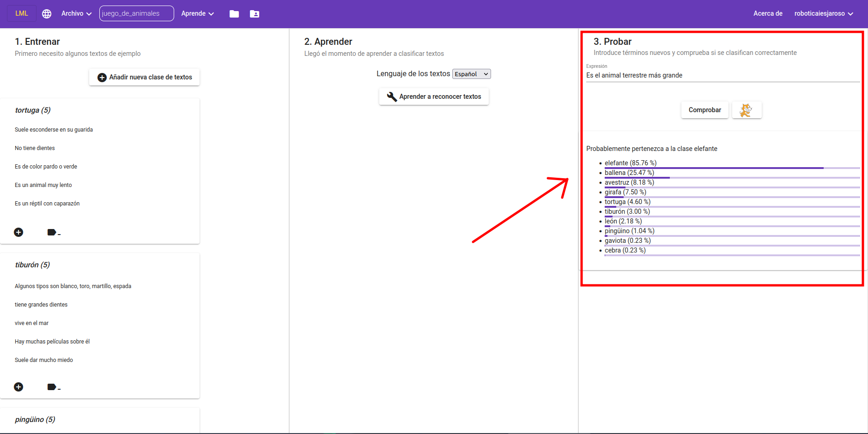The width and height of the screenshot is (868, 434).
Task: Click the Scratch cat icon
Action: (746, 110)
